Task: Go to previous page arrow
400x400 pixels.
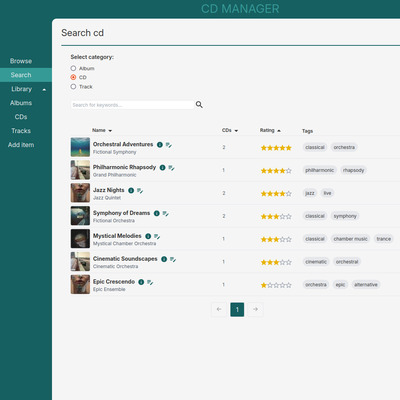Action: (219, 309)
